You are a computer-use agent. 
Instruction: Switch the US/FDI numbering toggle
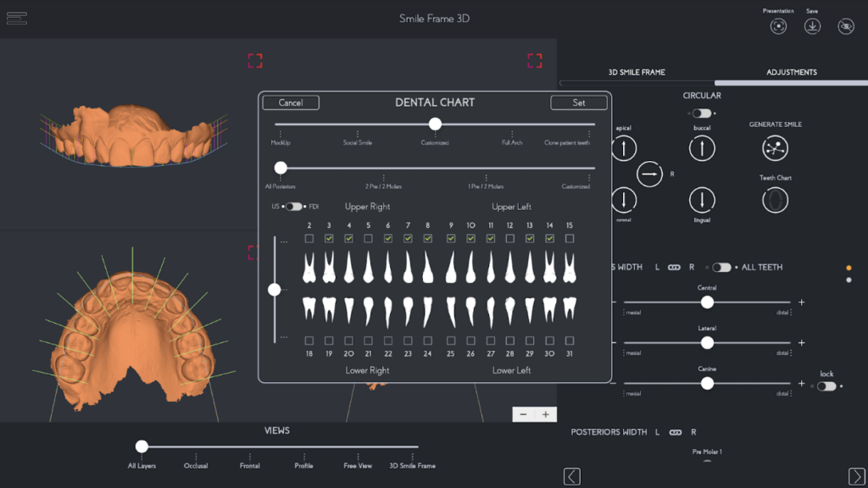293,207
